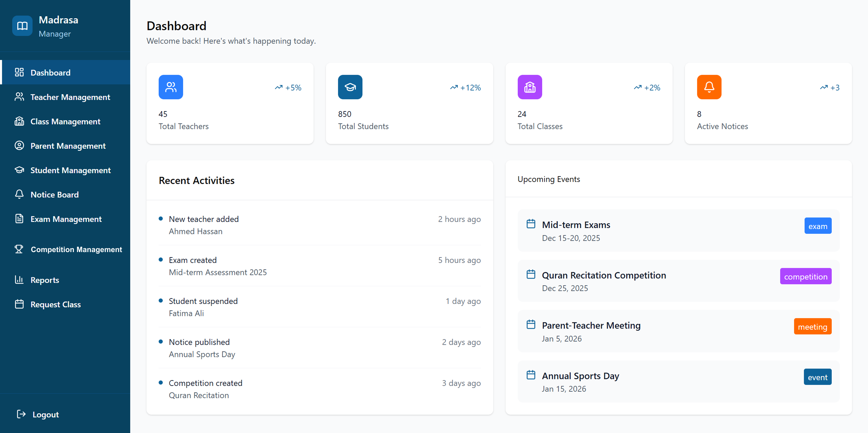868x433 pixels.
Task: Select the Competition Management trophy icon
Action: pyautogui.click(x=19, y=249)
